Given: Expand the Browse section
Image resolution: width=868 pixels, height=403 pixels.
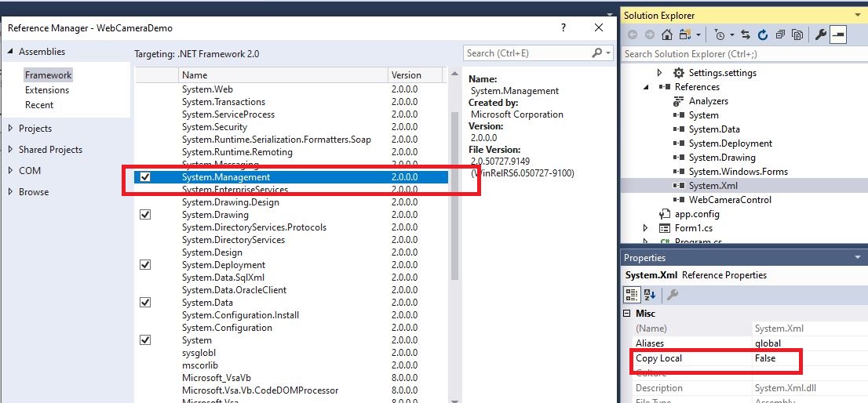Looking at the screenshot, I should coord(10,192).
